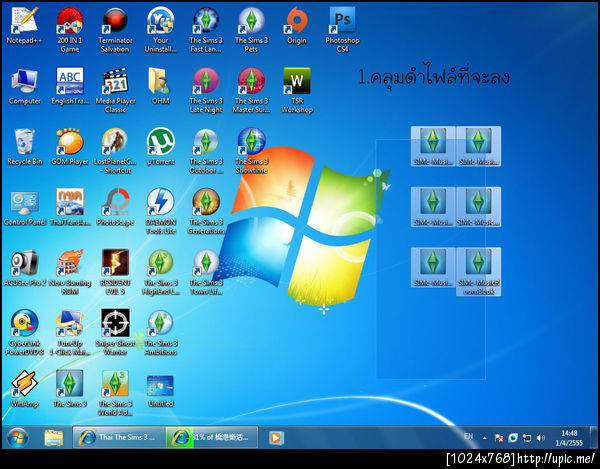Image resolution: width=600 pixels, height=469 pixels.
Task: Open Action Center flag tray icon
Action: [x=499, y=438]
